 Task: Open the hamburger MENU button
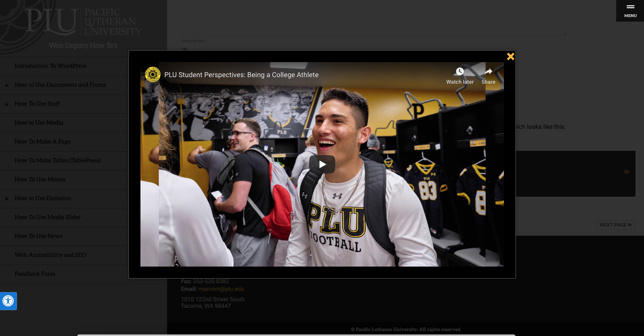tap(630, 11)
